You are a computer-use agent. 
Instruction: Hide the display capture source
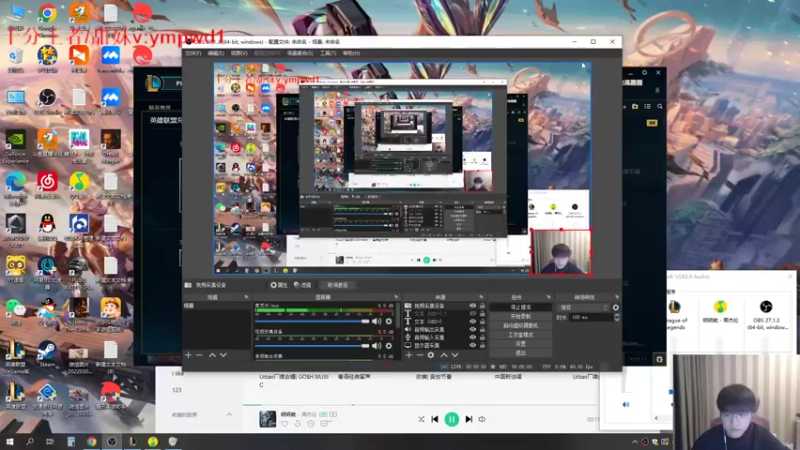472,345
